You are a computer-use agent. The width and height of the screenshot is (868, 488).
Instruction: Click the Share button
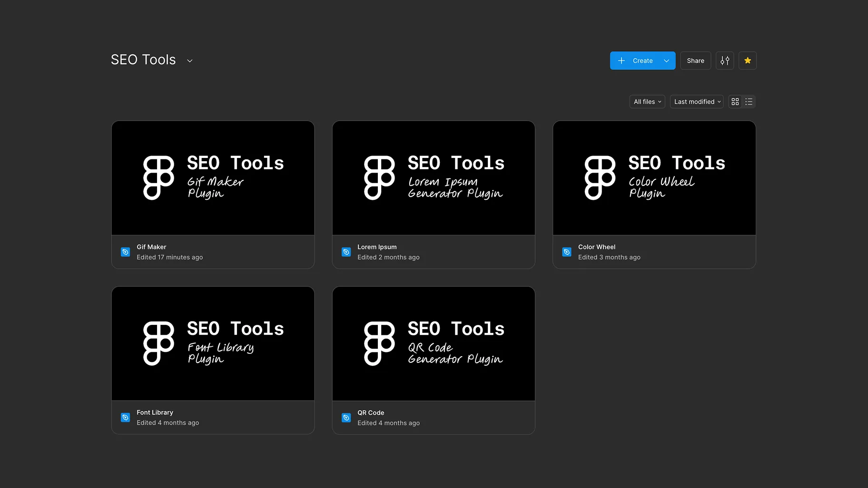pos(695,60)
